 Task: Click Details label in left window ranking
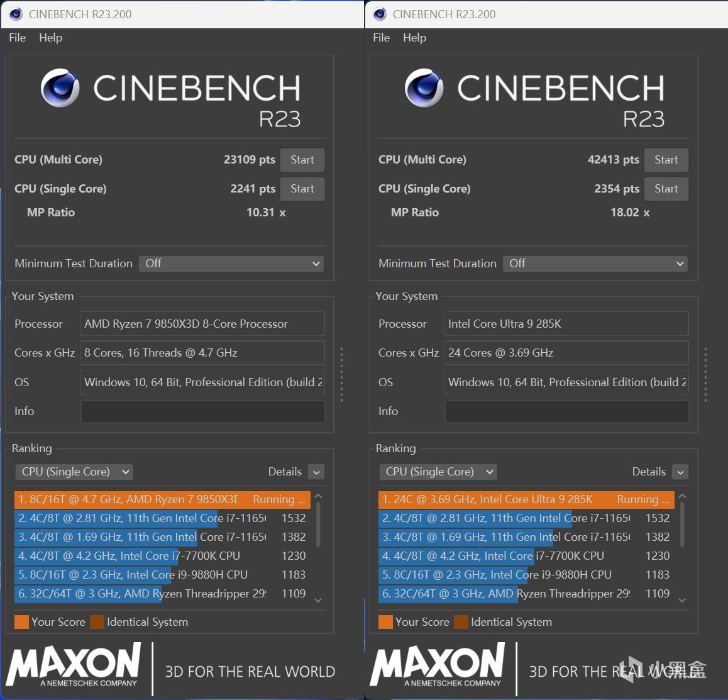(x=285, y=472)
